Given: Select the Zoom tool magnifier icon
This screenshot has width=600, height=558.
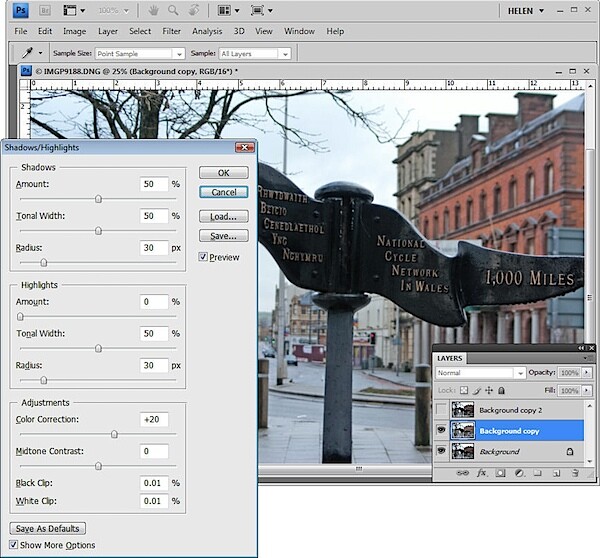Looking at the screenshot, I should (173, 10).
